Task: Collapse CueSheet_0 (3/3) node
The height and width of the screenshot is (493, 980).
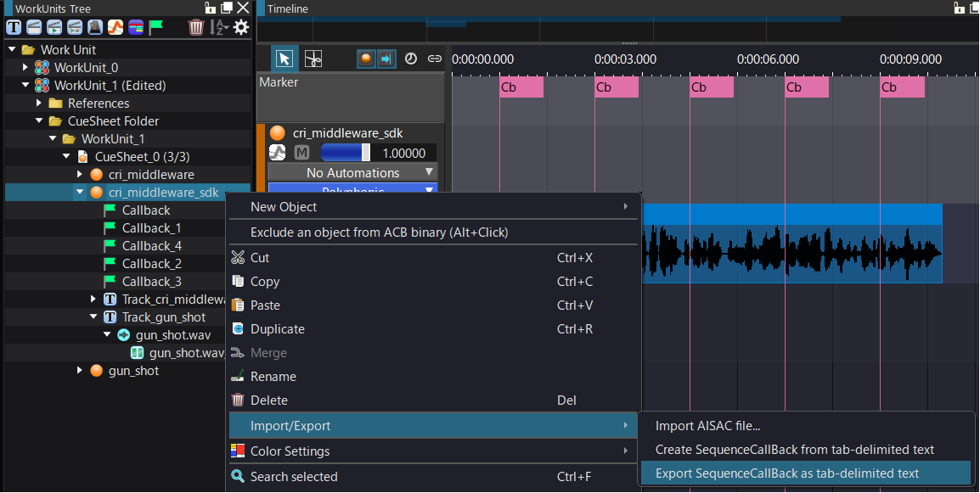Action: tap(66, 156)
